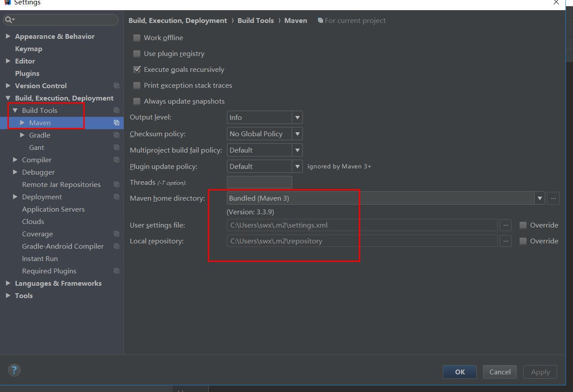Enable the Work offline checkbox
The width and height of the screenshot is (573, 392).
coord(137,38)
